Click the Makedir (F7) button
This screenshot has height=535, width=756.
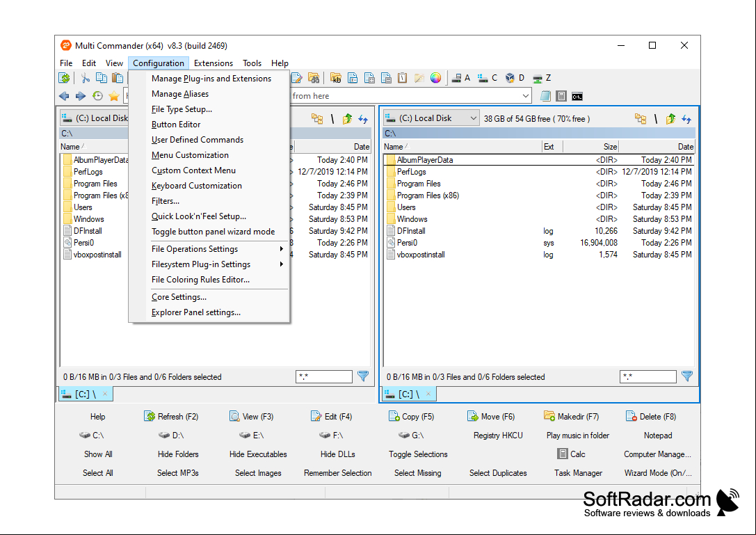pos(571,416)
